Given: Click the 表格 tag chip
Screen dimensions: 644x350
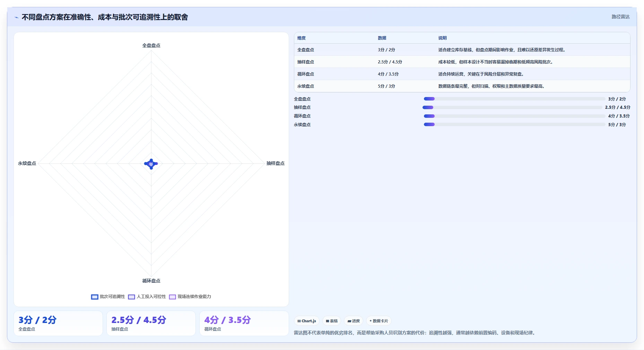Looking at the screenshot, I should tap(332, 321).
